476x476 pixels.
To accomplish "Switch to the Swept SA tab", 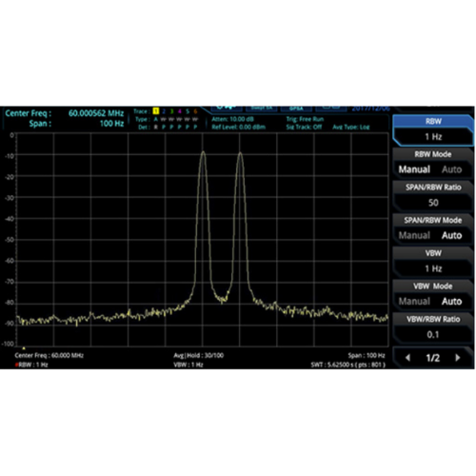I will (262, 108).
